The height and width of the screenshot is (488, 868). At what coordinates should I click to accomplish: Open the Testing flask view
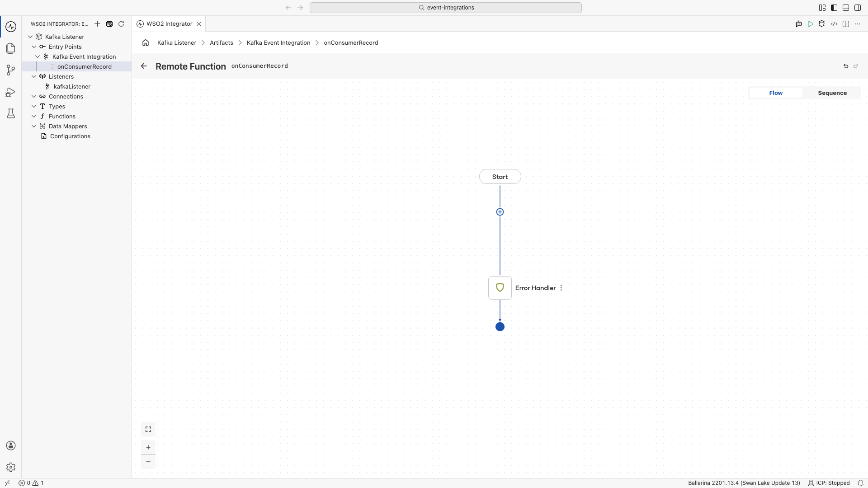(x=11, y=113)
